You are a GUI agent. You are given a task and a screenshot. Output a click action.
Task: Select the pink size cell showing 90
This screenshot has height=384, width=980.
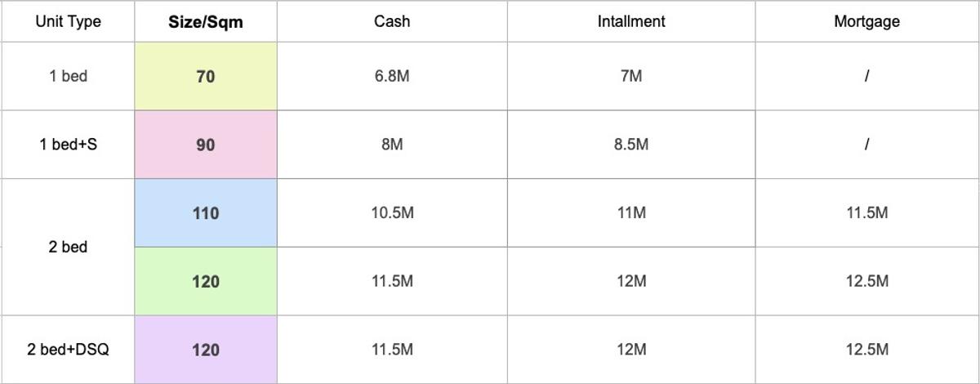(206, 145)
